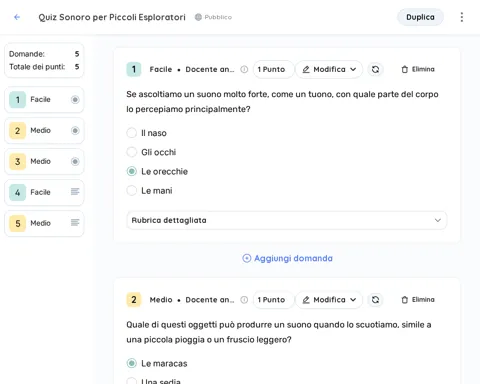This screenshot has height=384, width=480.
Task: Click the Duplica button
Action: coord(420,17)
